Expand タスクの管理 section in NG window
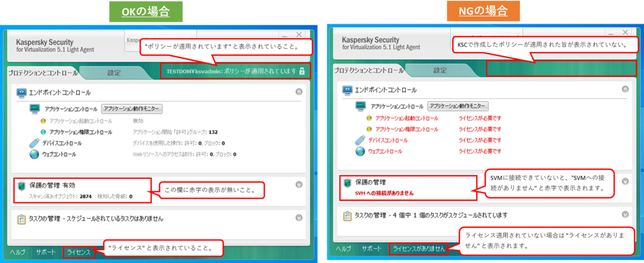Viewport: 644px width, 263px height. pos(625,215)
